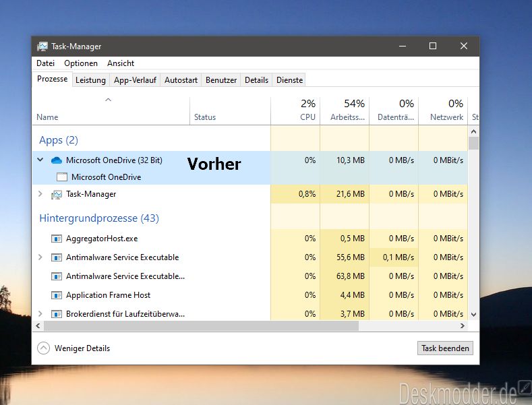Click the Weniger Details link
532x405 pixels.
82,348
